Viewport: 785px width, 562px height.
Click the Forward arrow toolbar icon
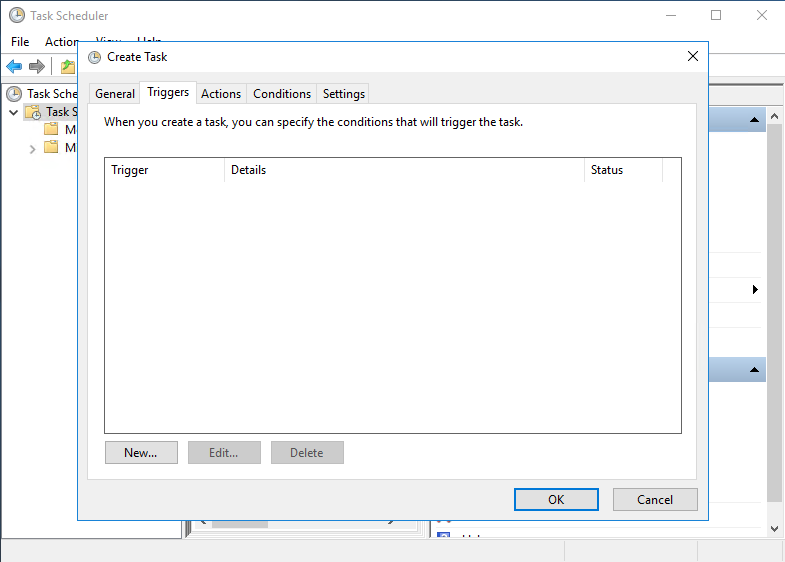37,66
